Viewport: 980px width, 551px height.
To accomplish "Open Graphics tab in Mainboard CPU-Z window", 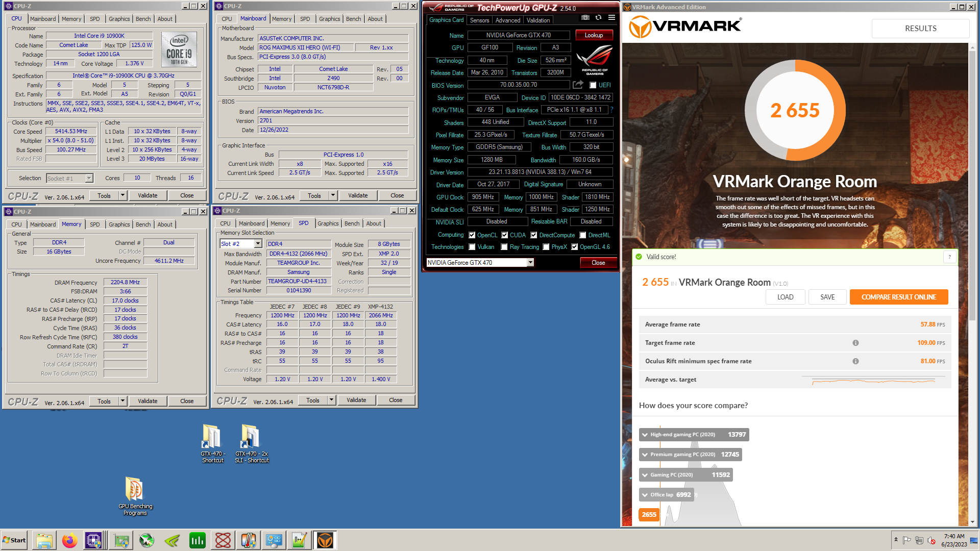I will coord(329,19).
